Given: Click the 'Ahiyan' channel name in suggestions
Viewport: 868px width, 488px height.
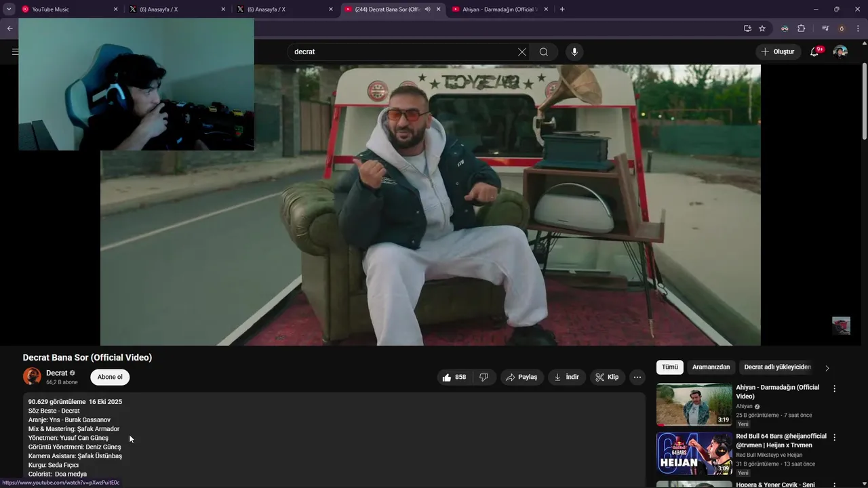Looking at the screenshot, I should click(x=745, y=407).
